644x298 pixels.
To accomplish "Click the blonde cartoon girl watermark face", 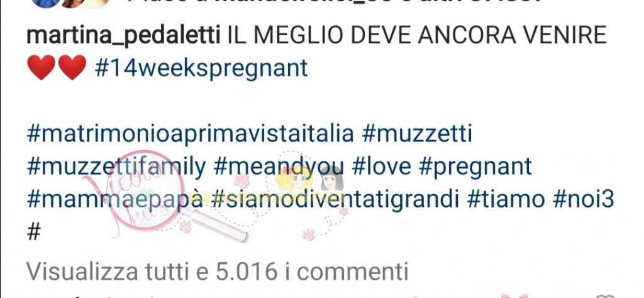I will pos(294,179).
